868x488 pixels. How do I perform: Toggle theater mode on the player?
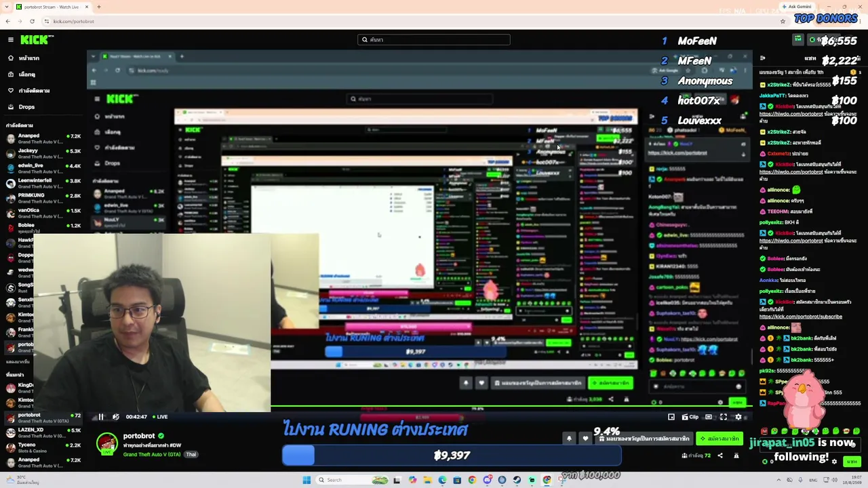tap(709, 417)
